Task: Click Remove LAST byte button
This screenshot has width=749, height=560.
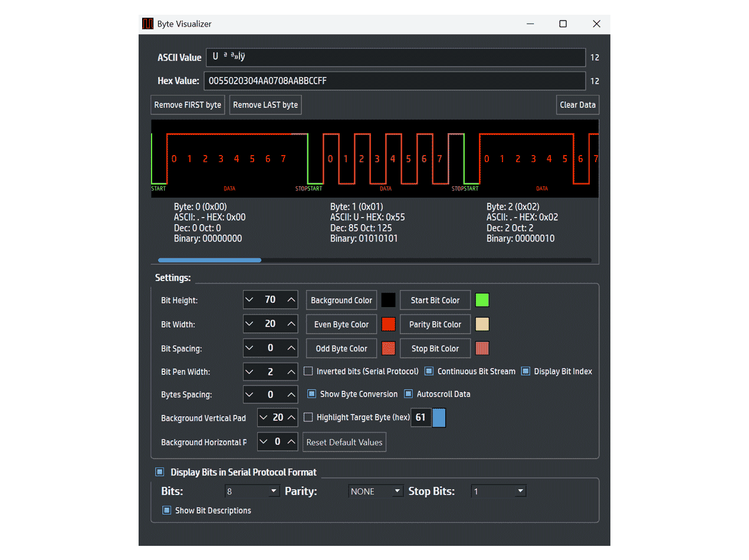Action: (265, 105)
